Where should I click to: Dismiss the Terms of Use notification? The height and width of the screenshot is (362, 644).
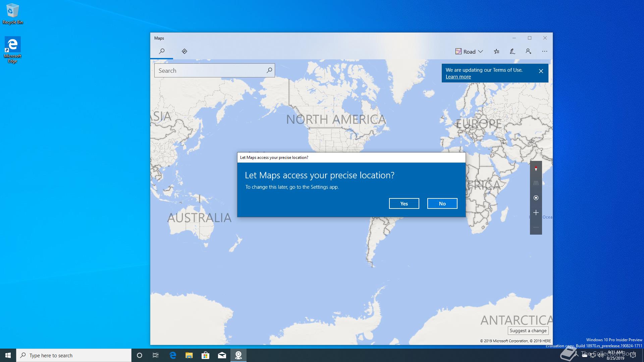(x=541, y=71)
